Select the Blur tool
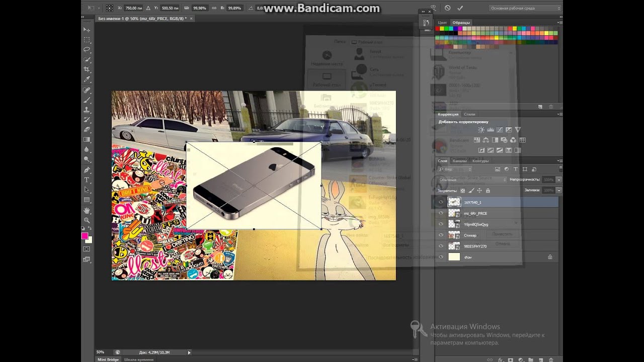 point(87,149)
